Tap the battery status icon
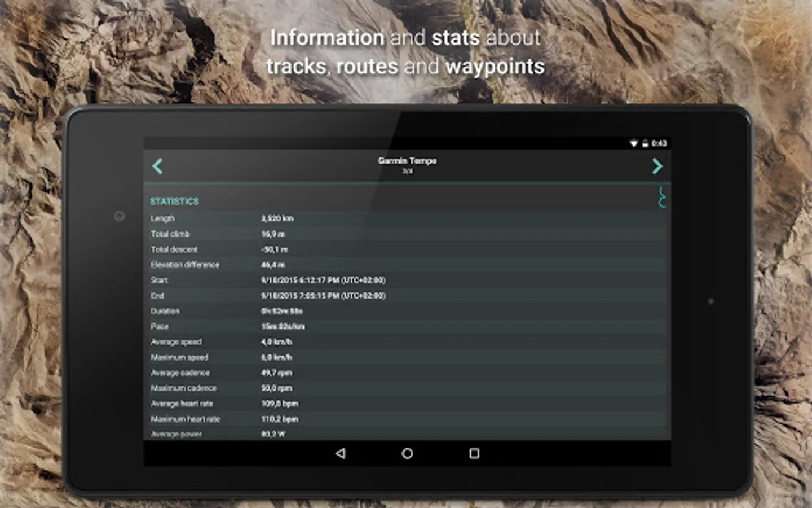 (645, 143)
